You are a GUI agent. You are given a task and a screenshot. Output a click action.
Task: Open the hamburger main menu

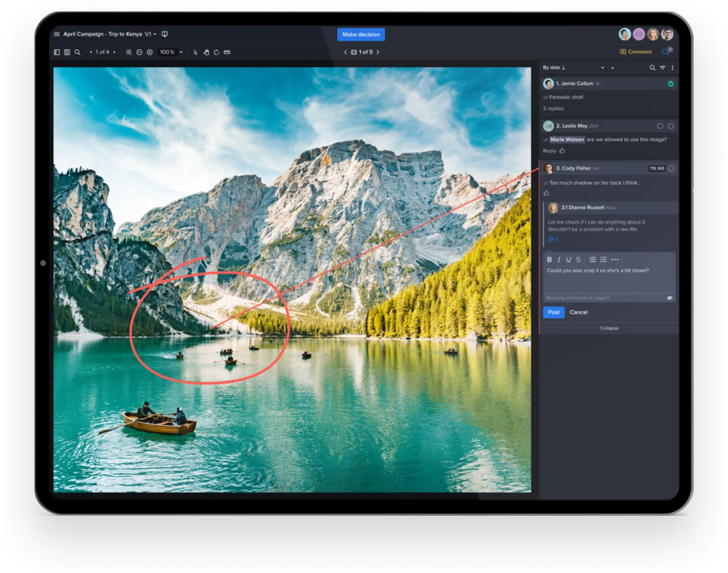[57, 34]
